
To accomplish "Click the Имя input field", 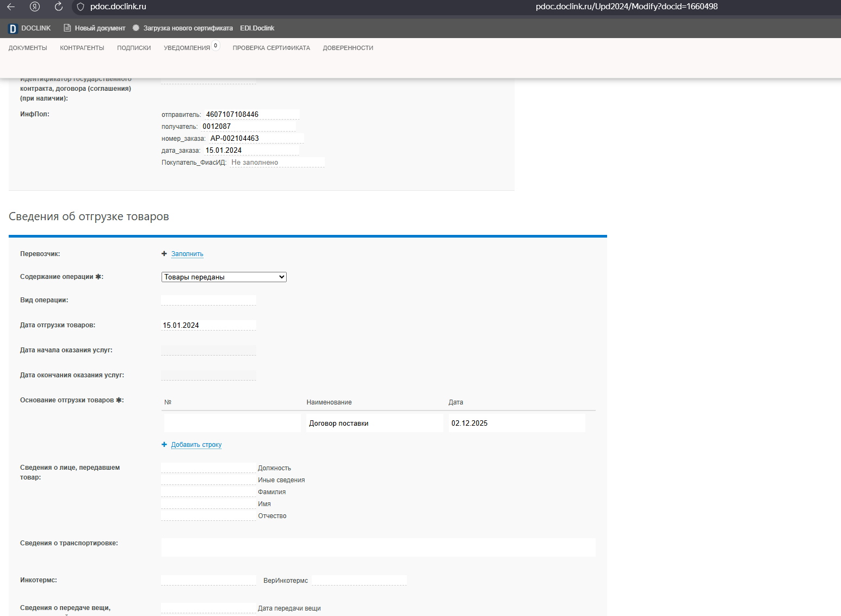I will [209, 503].
